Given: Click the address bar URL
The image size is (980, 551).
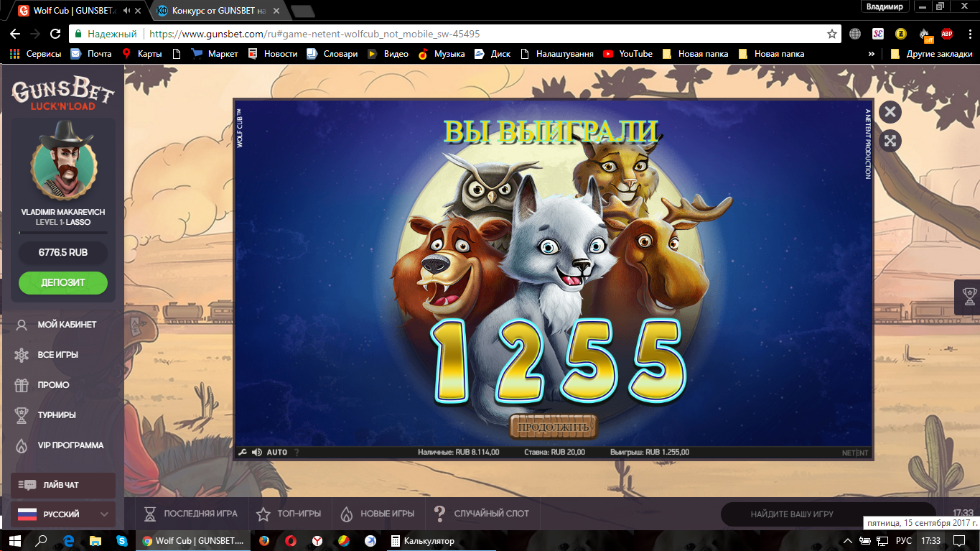Looking at the screenshot, I should point(314,34).
